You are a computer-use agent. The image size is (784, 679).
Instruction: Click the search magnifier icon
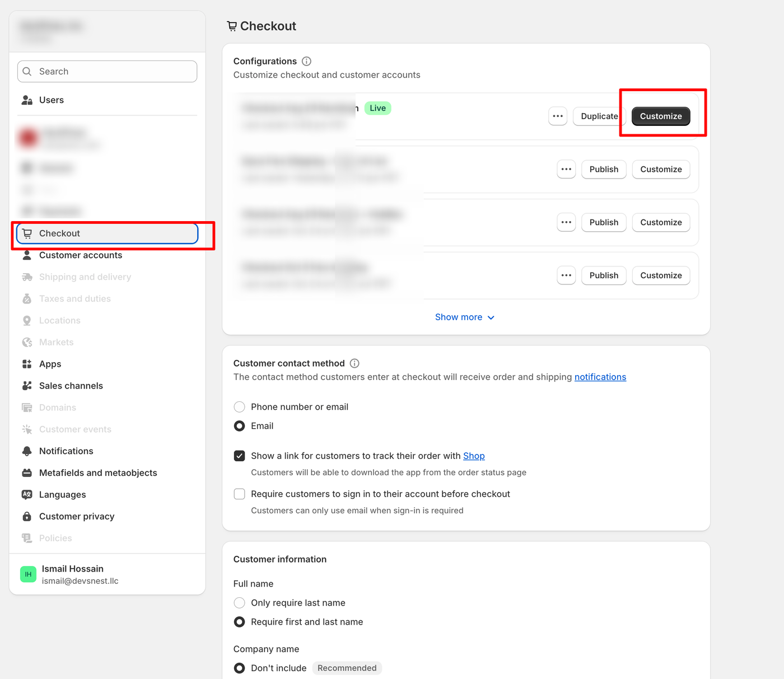tap(27, 72)
